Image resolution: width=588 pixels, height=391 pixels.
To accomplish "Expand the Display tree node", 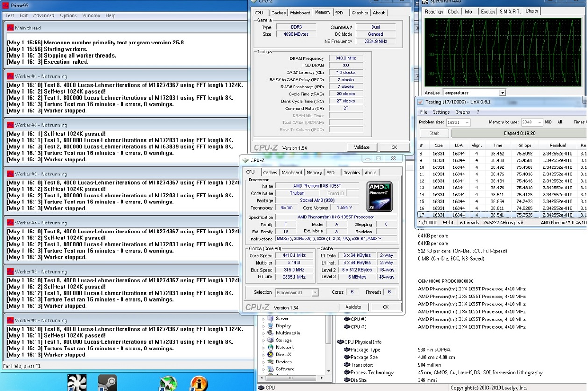I will click(264, 326).
